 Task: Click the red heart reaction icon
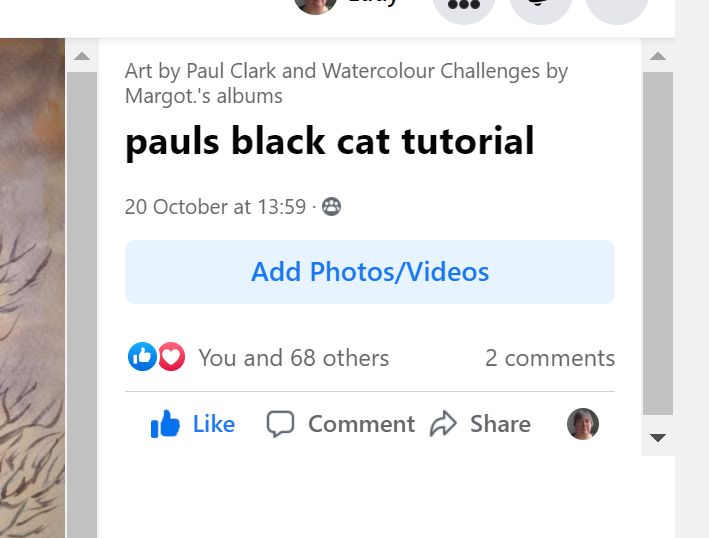pyautogui.click(x=171, y=357)
